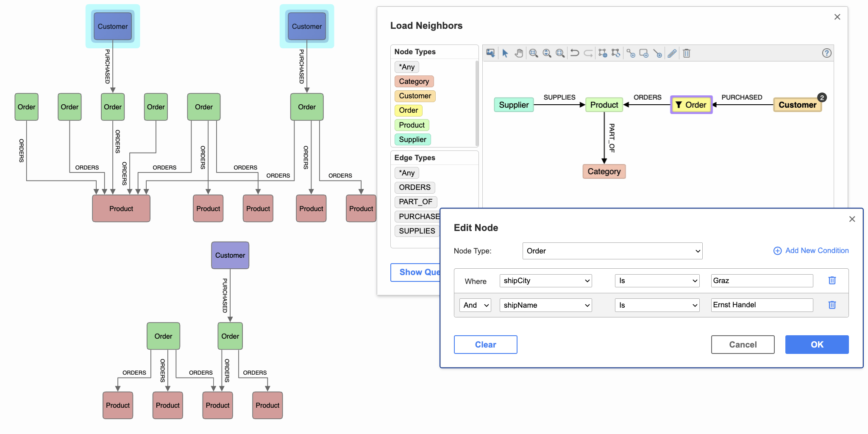Screen dimensions: 868x434
Task: Click the export image icon in toolbar
Action: click(x=490, y=53)
